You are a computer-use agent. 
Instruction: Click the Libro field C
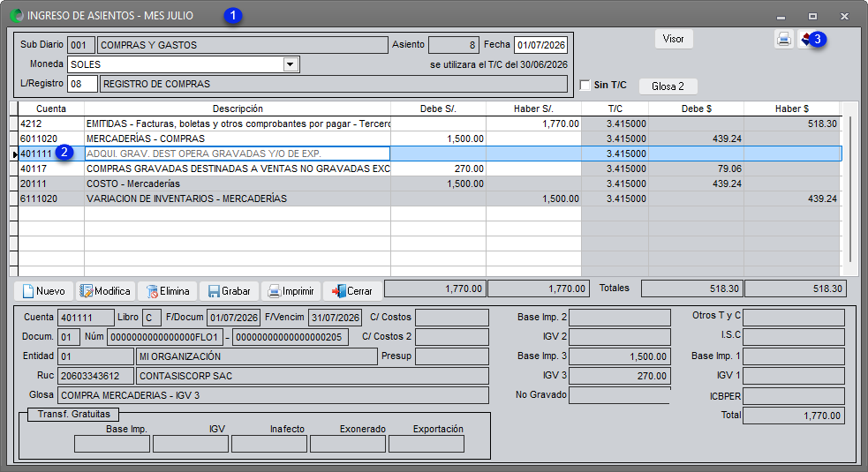coord(152,318)
